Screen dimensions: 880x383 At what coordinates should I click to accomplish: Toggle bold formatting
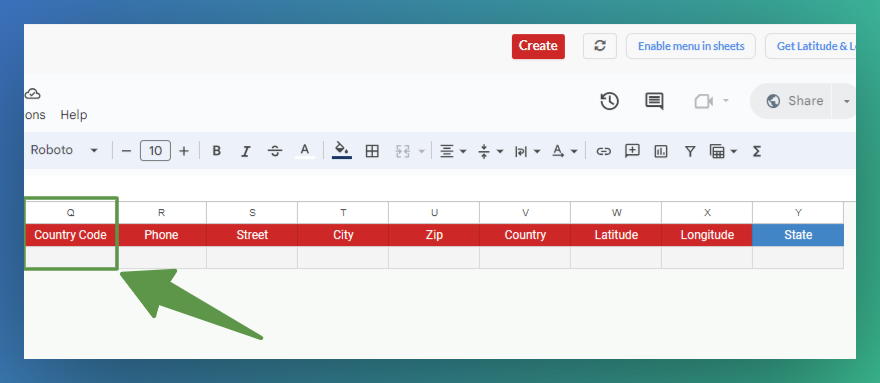(x=217, y=151)
